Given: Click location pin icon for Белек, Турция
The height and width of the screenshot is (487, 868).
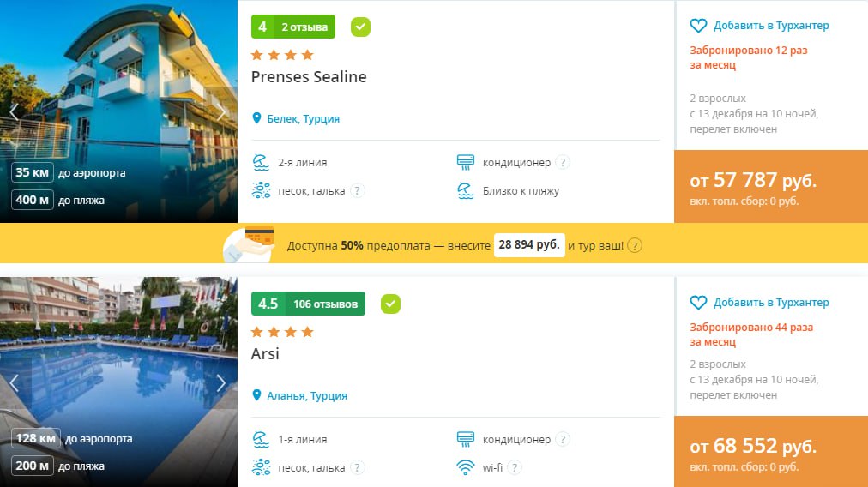Looking at the screenshot, I should coord(256,118).
